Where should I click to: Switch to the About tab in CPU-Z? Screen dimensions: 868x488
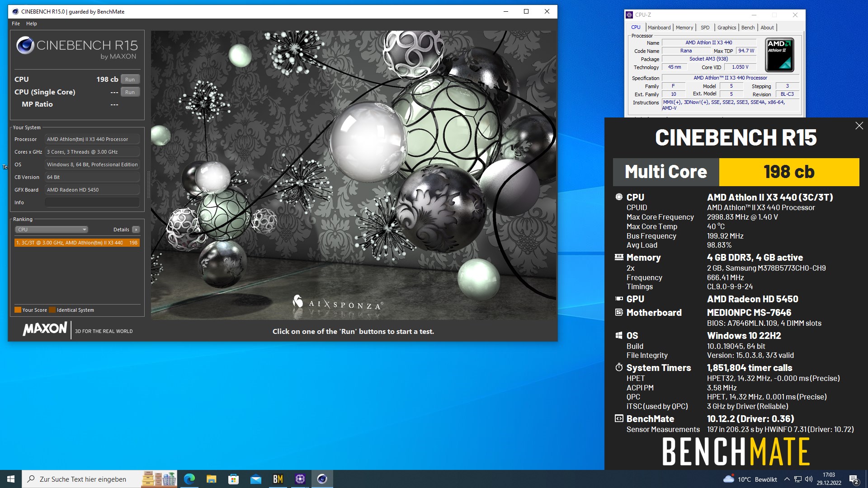pyautogui.click(x=767, y=28)
